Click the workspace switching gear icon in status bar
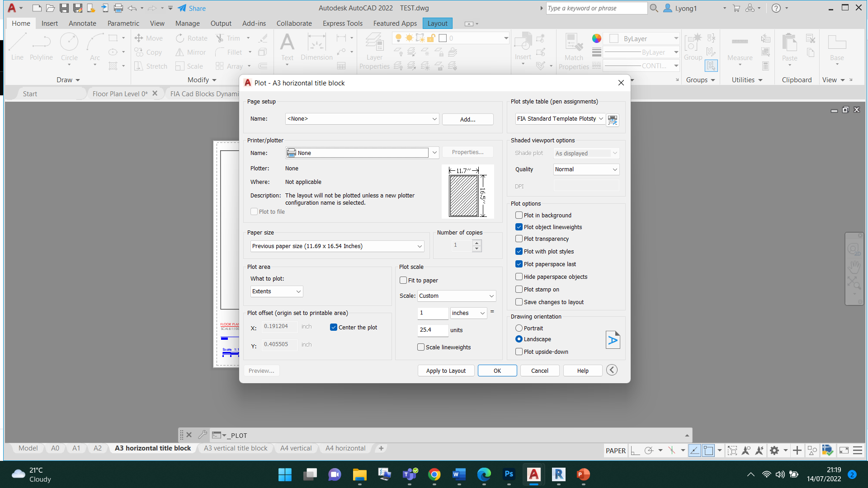The width and height of the screenshot is (868, 488). coord(774,450)
